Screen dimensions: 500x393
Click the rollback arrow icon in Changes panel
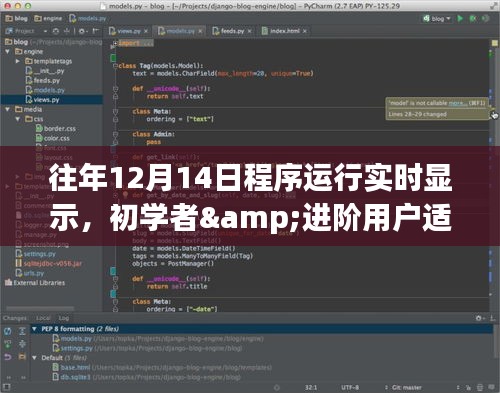coord(7,357)
